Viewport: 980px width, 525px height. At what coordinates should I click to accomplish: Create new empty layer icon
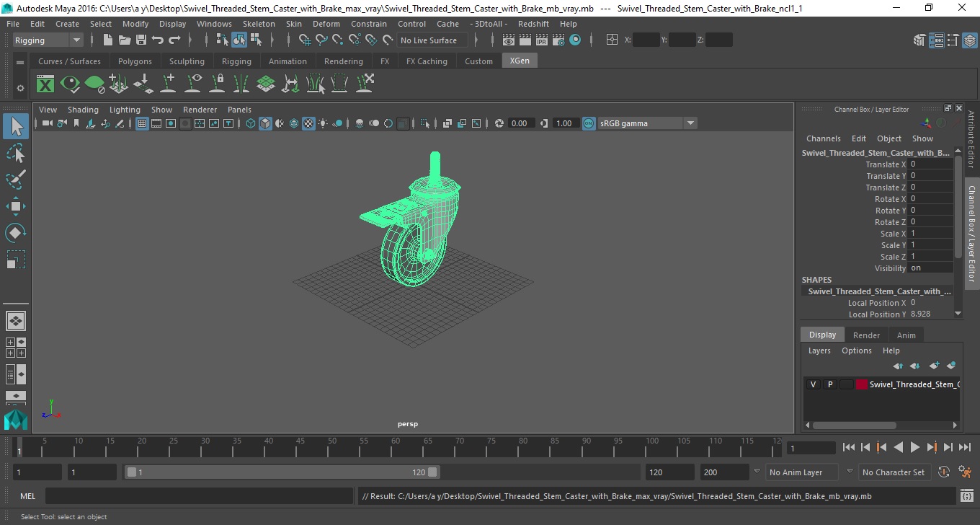(x=934, y=366)
